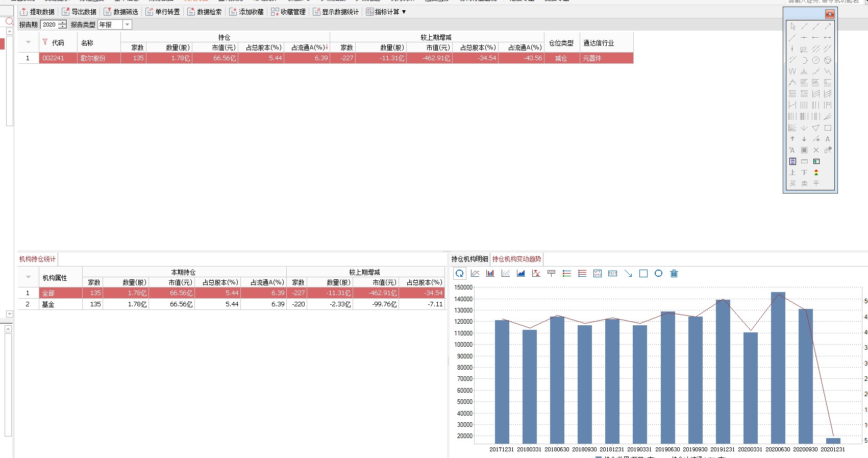Increase the 报告期 year with the spinner
Image resolution: width=868 pixels, height=458 pixels.
click(62, 22)
